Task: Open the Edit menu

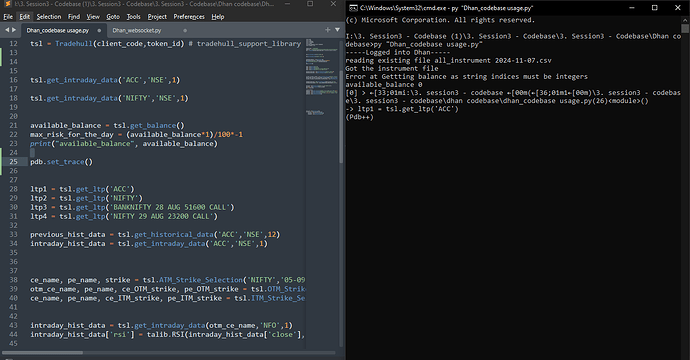Action: pos(25,17)
